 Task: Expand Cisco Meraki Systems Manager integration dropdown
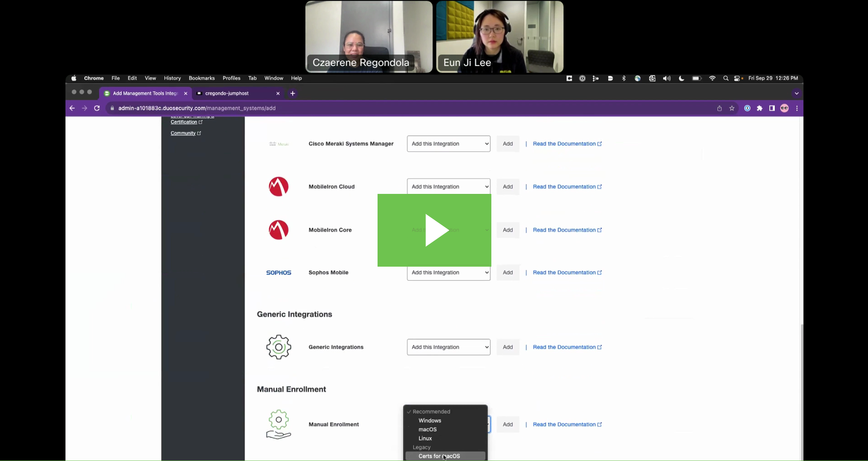coord(448,144)
